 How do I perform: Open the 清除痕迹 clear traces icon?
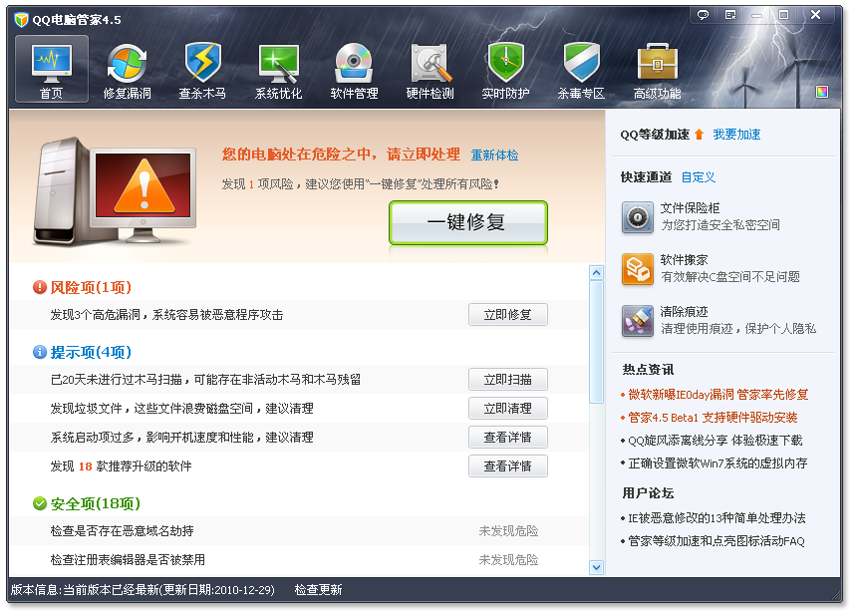[x=638, y=320]
